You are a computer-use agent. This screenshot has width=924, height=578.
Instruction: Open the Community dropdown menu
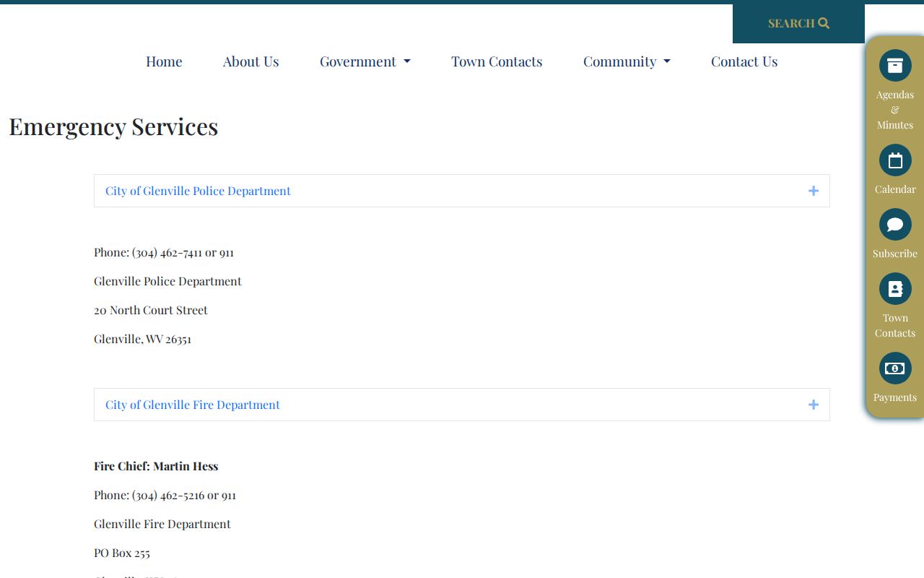pos(627,61)
